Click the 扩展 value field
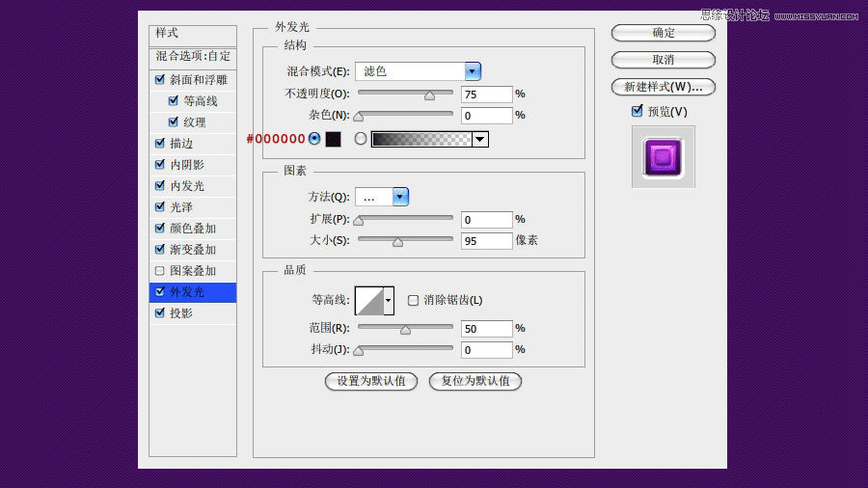The image size is (868, 488). click(487, 220)
